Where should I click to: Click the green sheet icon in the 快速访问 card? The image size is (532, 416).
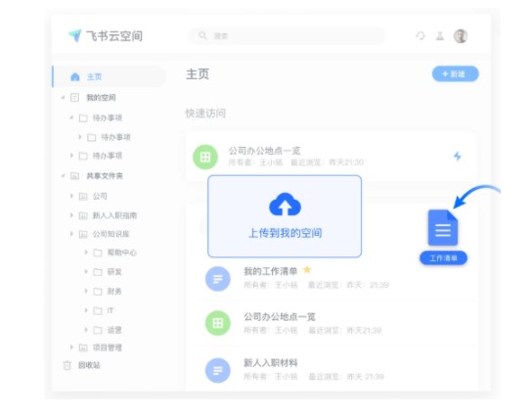[205, 157]
